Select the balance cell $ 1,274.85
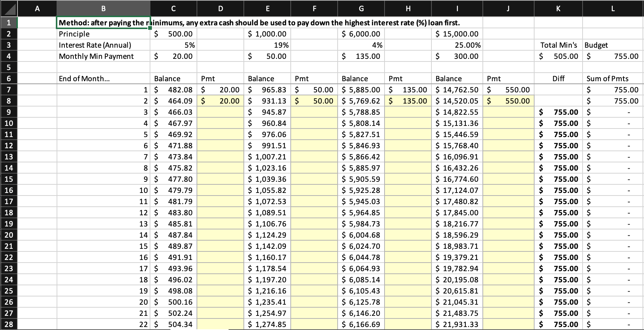This screenshot has height=330, width=644. click(x=267, y=324)
